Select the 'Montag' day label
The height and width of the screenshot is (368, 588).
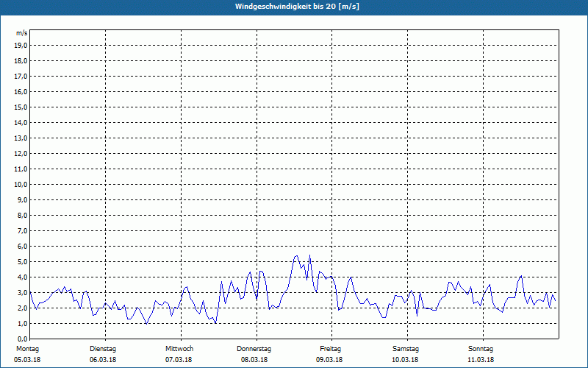[x=27, y=349]
